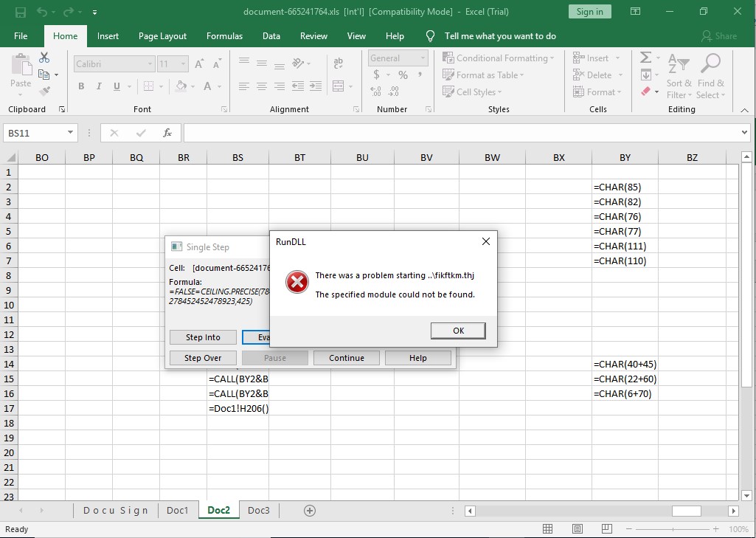
Task: Open the General number format dropdown
Action: (x=423, y=58)
